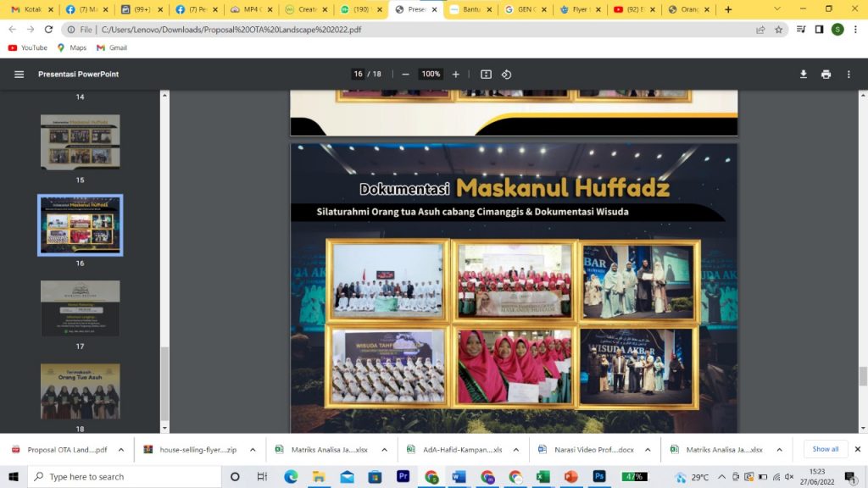
Task: Open Maps bookmark
Action: click(72, 47)
